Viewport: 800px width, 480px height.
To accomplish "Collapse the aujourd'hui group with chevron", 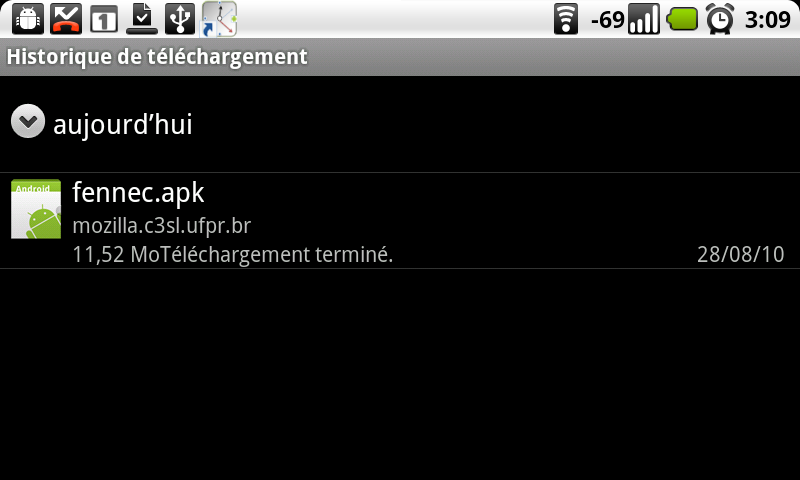I will pos(28,121).
